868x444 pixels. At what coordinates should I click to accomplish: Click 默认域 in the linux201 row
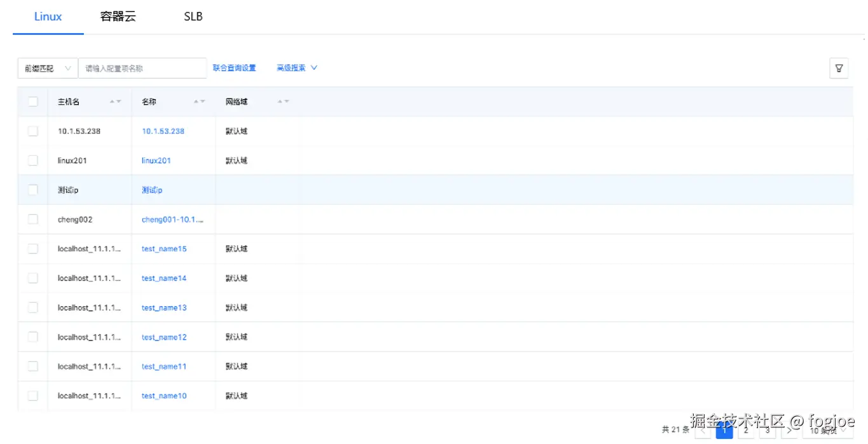pyautogui.click(x=237, y=161)
